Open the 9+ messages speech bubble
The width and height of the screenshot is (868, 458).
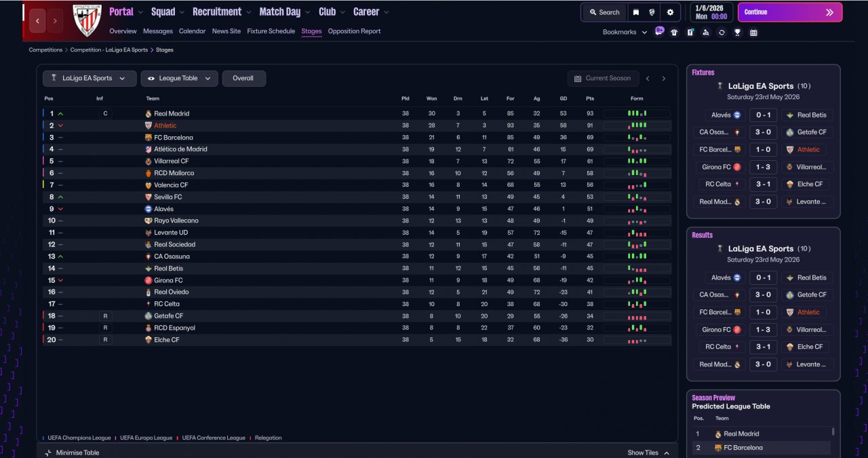coord(659,31)
